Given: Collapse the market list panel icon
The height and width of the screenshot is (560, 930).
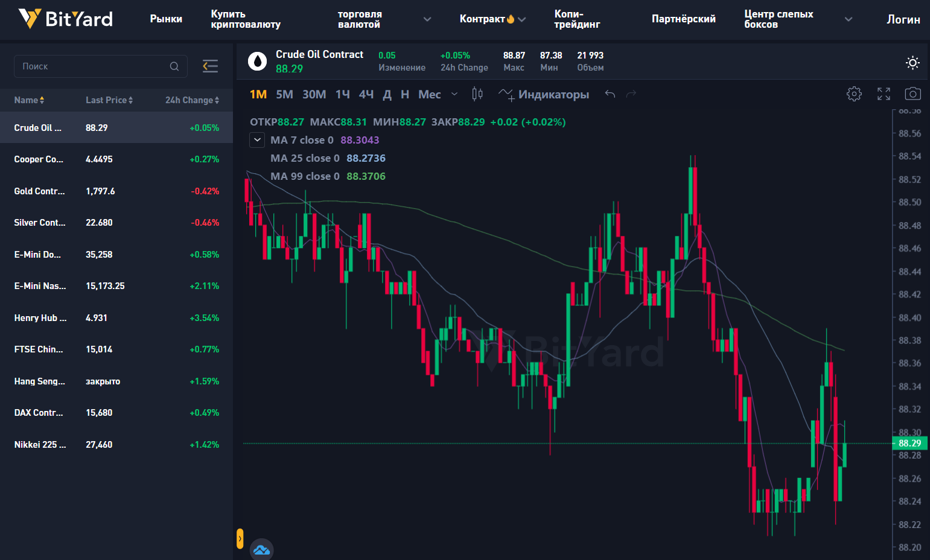Looking at the screenshot, I should [210, 66].
